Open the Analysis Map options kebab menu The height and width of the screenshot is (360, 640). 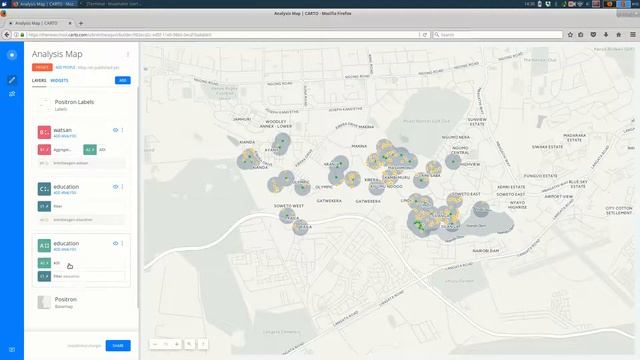coord(128,54)
